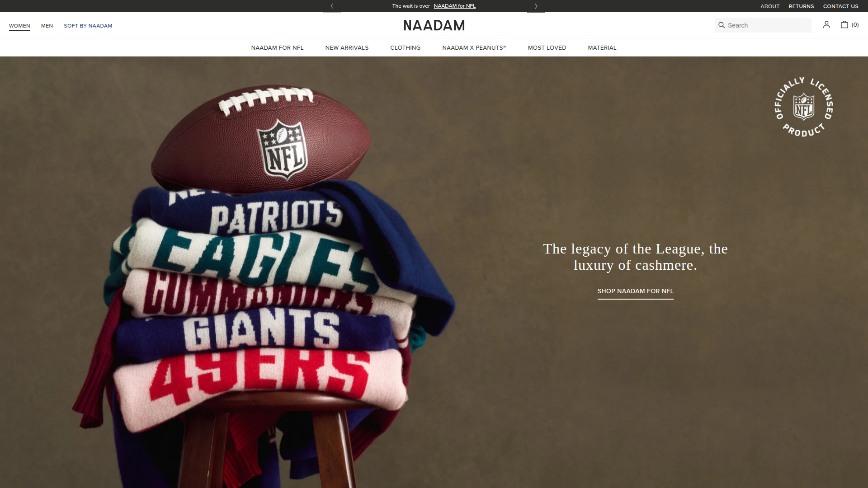This screenshot has width=868, height=488.
Task: Show previous announcement with left chevron
Action: pos(332,6)
